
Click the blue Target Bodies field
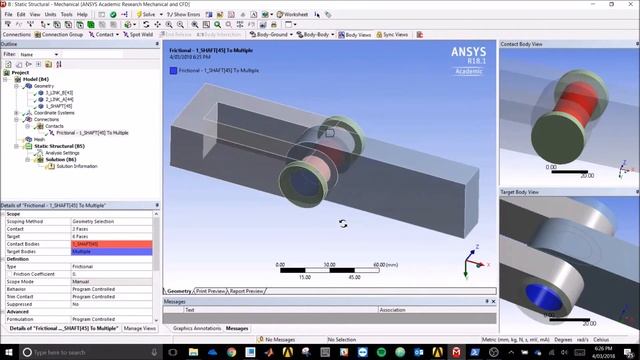[x=112, y=252]
